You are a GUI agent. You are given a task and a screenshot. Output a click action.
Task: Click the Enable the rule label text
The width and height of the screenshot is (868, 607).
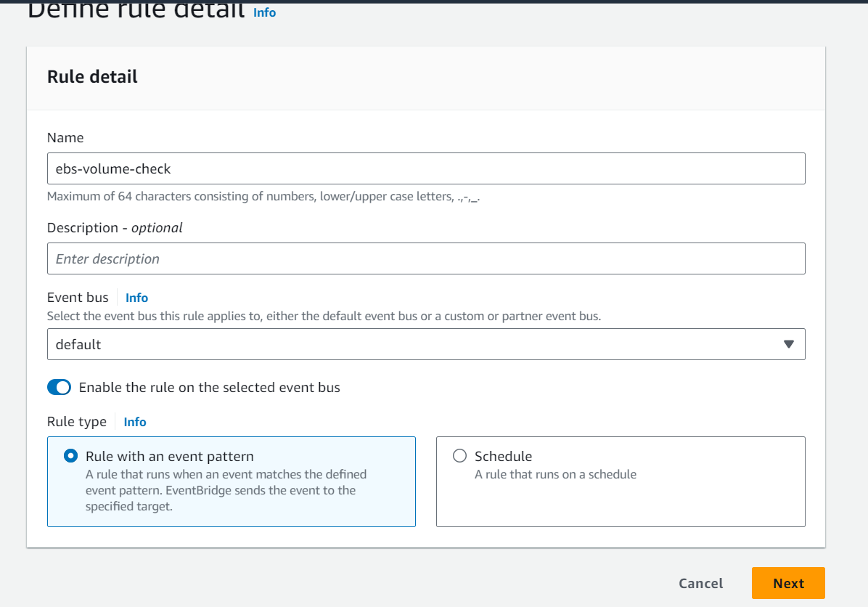click(x=209, y=388)
